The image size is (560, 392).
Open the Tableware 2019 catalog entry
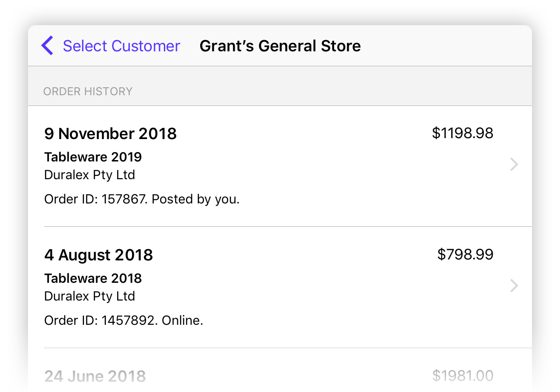[93, 157]
